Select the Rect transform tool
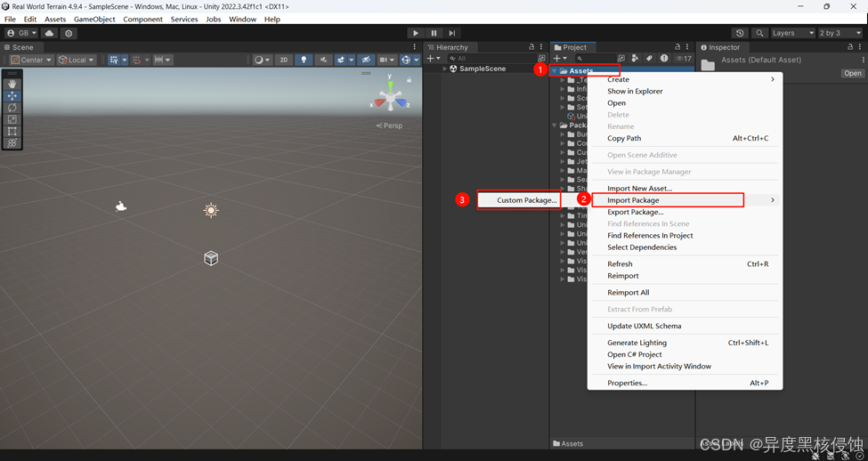This screenshot has width=868, height=461. coord(12,131)
